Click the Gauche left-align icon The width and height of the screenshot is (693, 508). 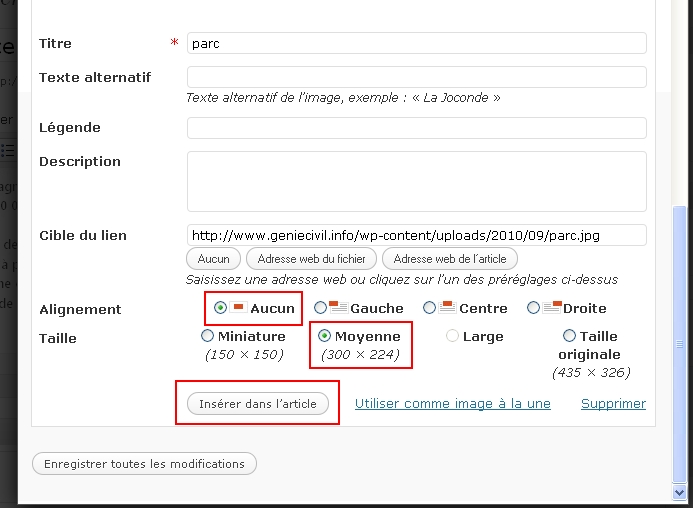tap(339, 307)
